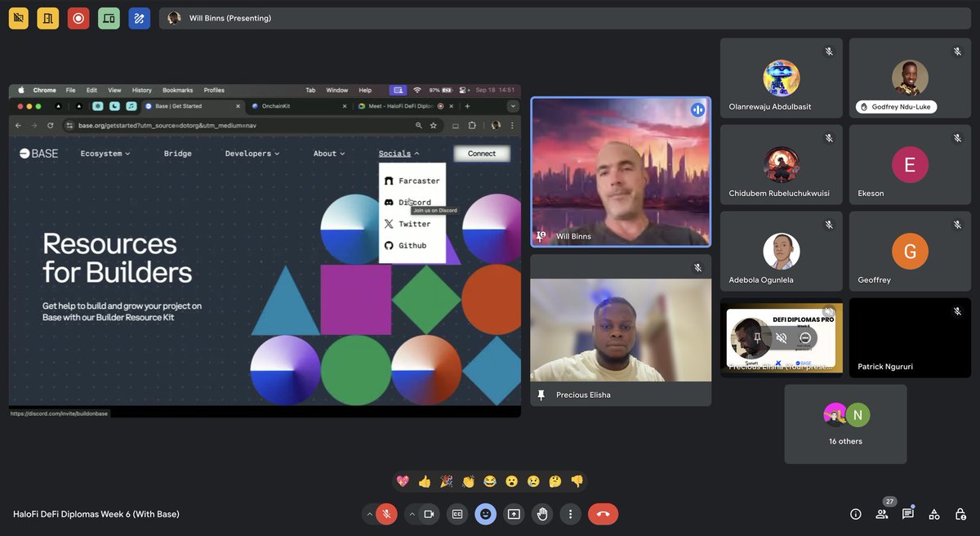The image size is (980, 536).
Task: Toggle the muted microphone button
Action: 386,514
